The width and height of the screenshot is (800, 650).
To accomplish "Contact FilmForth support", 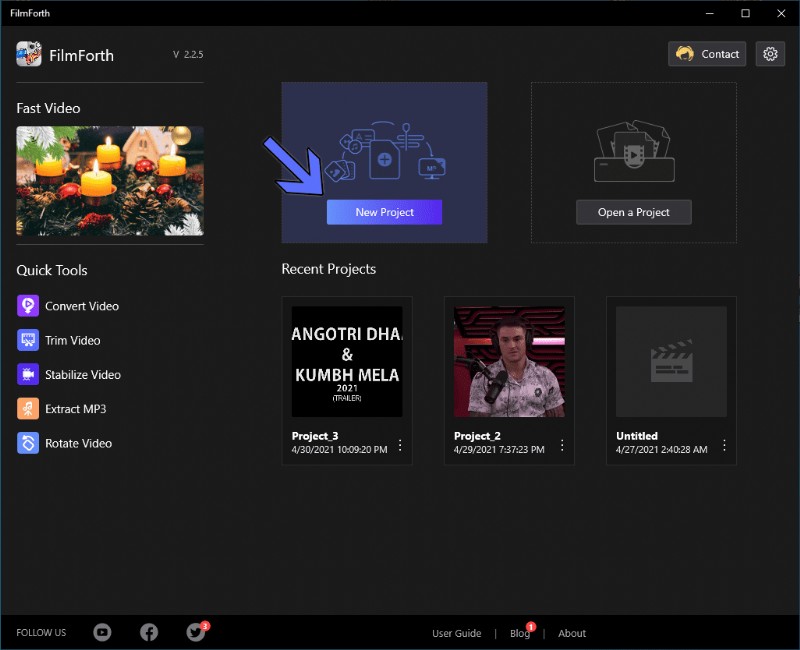I will coord(707,54).
